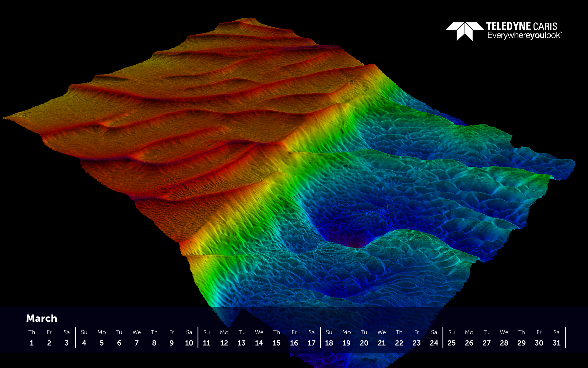Select date 5 in the calendar
Image resolution: width=588 pixels, height=368 pixels.
(102, 343)
